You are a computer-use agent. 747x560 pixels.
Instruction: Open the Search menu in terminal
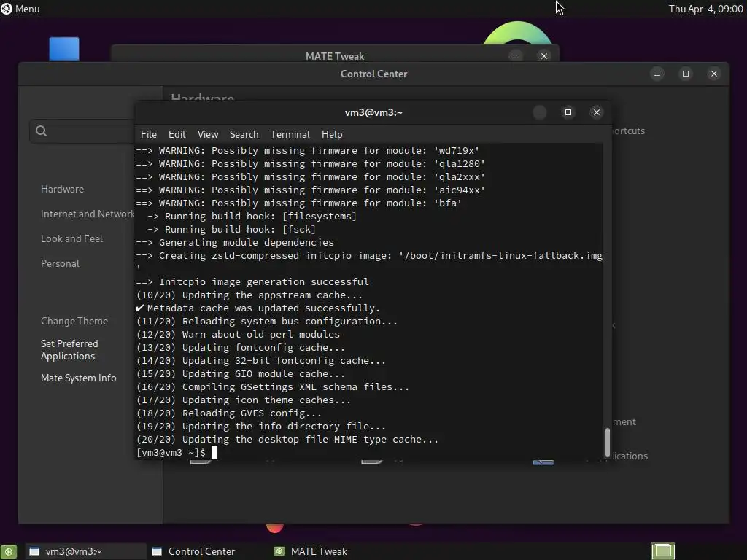click(244, 134)
